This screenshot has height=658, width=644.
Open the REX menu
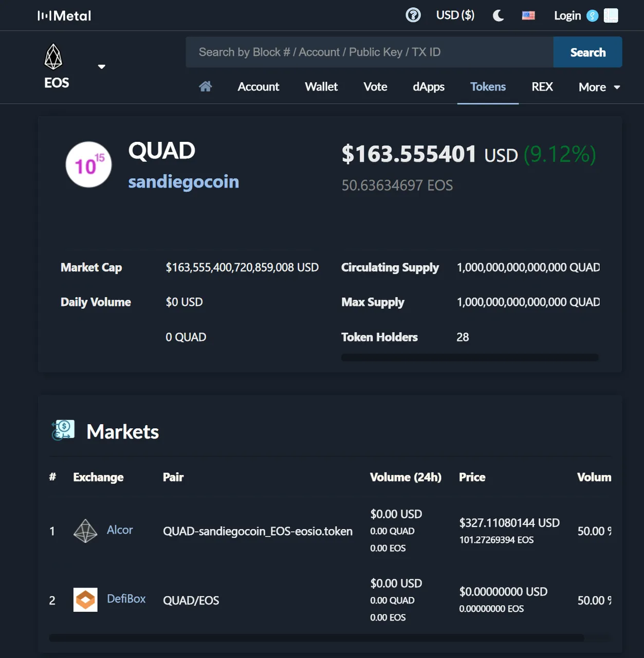point(542,87)
